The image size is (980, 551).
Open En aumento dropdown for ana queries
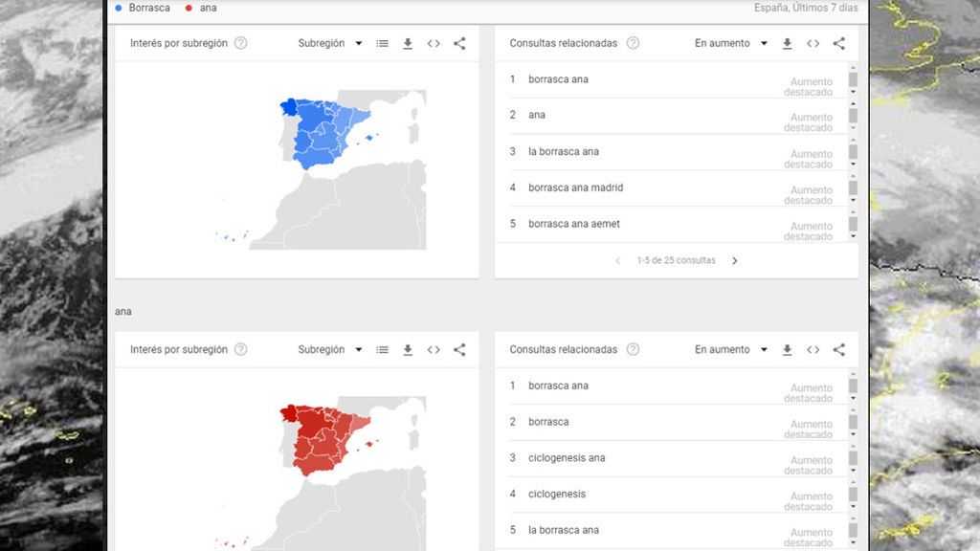pyautogui.click(x=730, y=350)
